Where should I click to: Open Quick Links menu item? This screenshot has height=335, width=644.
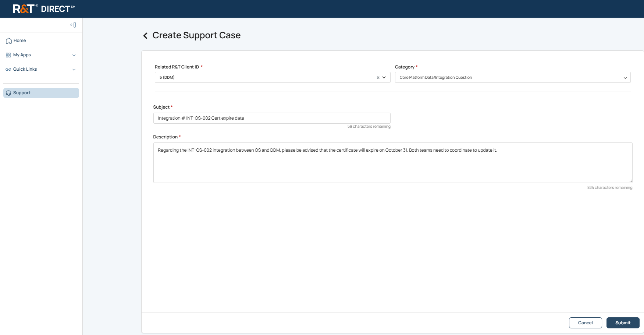coord(41,70)
